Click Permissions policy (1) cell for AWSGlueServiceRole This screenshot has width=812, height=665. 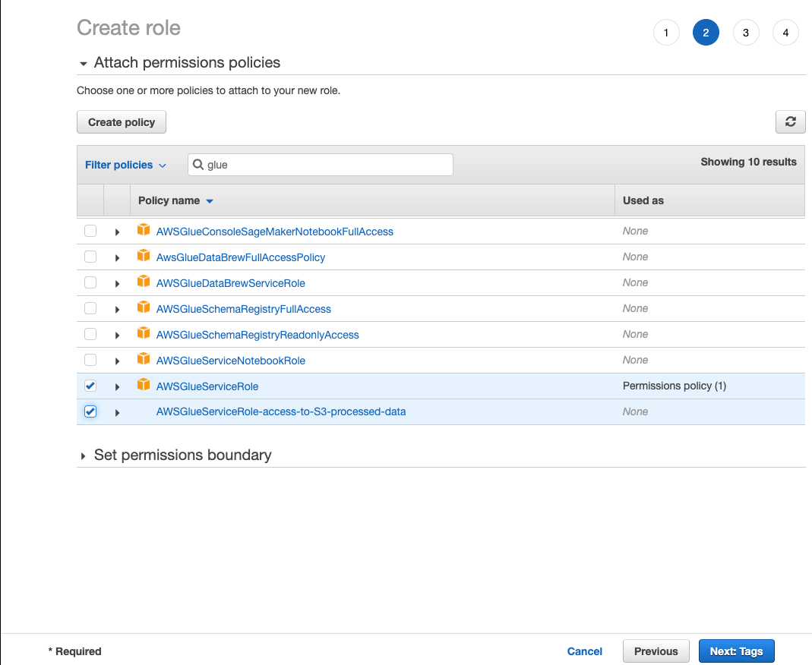pos(675,386)
